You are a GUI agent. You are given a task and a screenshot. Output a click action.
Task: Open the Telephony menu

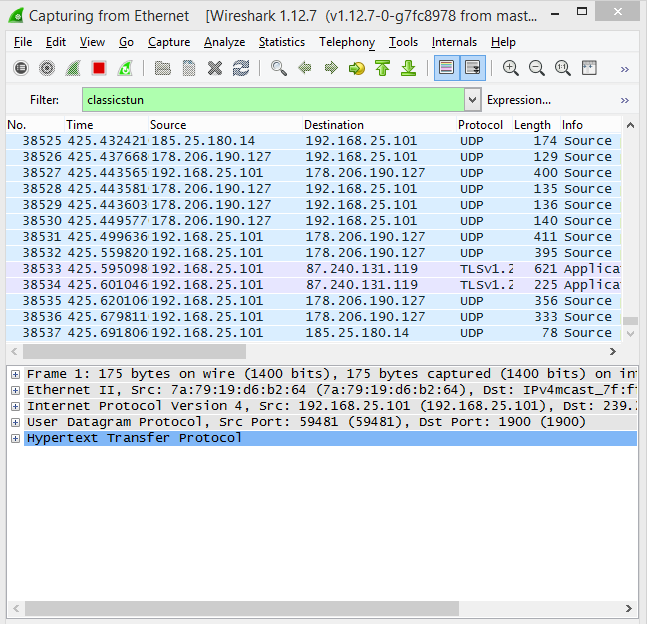(347, 42)
